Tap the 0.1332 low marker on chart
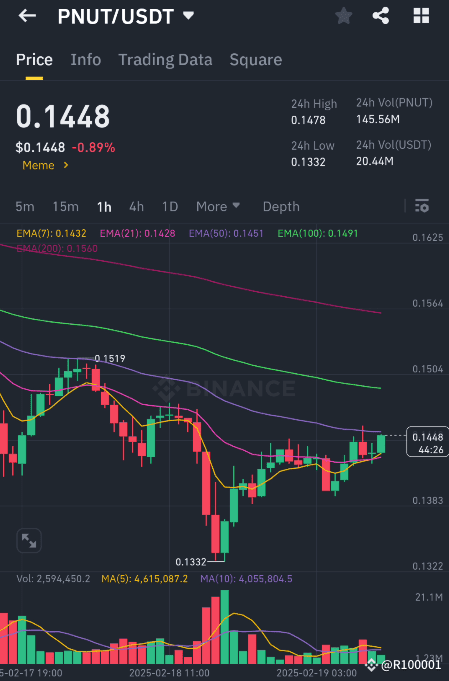449x681 pixels. (191, 562)
